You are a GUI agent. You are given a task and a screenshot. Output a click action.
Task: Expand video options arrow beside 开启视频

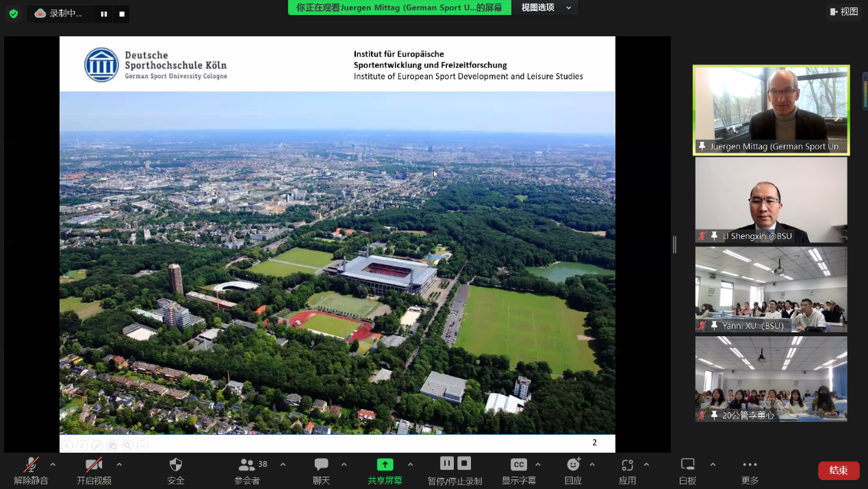119,464
